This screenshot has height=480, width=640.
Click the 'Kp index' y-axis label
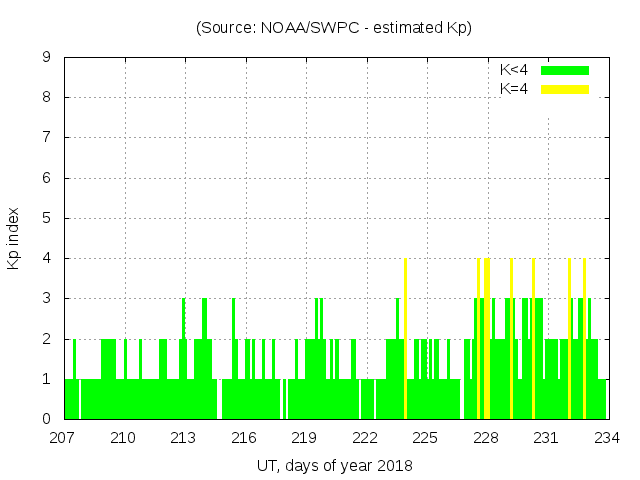[x=13, y=238]
